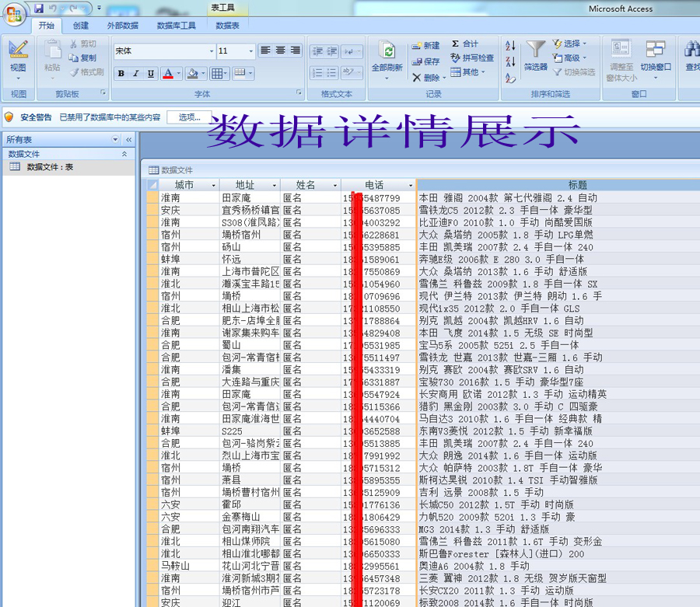Click the 选项... security warning button
700x607 pixels.
tap(189, 117)
